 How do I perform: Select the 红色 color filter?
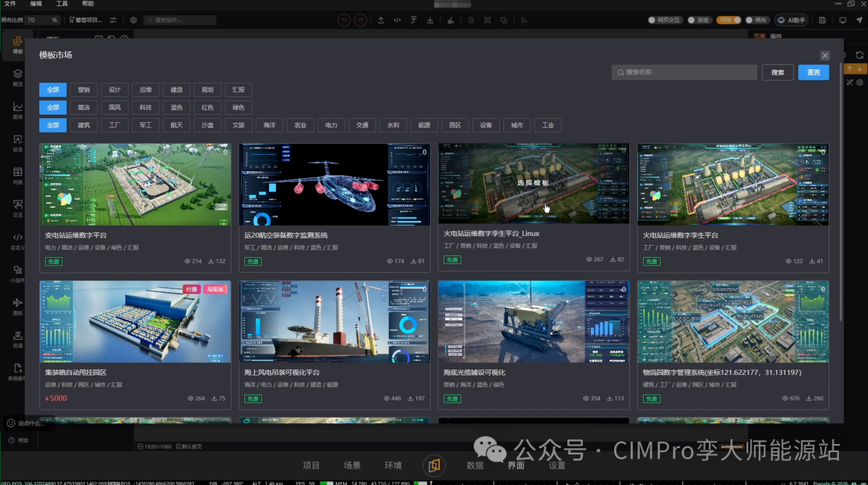tap(207, 108)
